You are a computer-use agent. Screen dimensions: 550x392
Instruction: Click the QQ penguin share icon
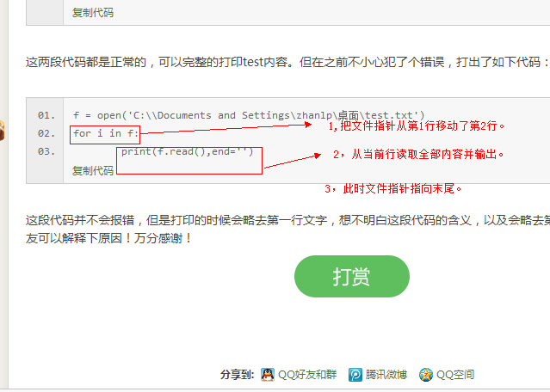(268, 375)
